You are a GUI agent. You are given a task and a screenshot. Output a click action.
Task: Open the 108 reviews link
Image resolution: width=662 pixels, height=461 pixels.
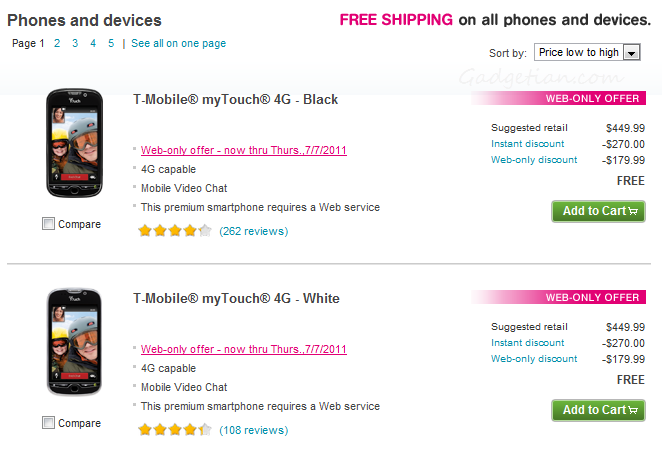coord(253,430)
